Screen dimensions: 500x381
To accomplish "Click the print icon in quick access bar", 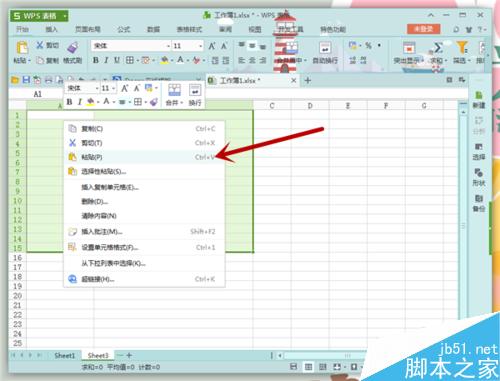I will pos(49,80).
